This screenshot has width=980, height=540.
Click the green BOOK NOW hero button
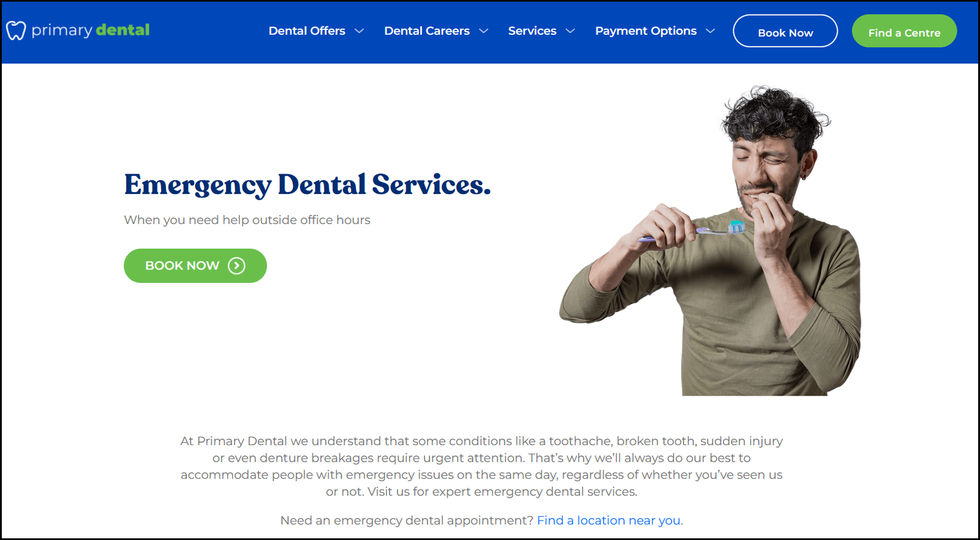(195, 266)
